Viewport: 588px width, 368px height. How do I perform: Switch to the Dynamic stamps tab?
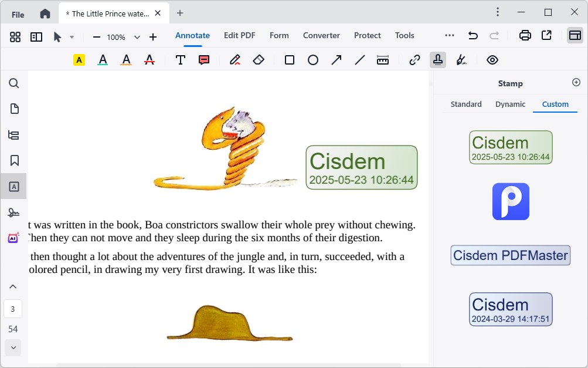[x=509, y=104]
